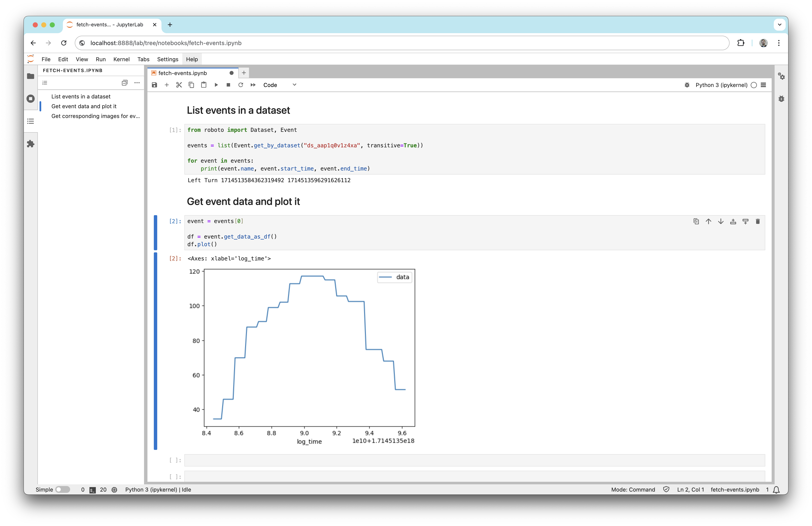Viewport: 812px width, 526px height.
Task: Toggle numbered headings in table of contents
Action: pos(45,83)
